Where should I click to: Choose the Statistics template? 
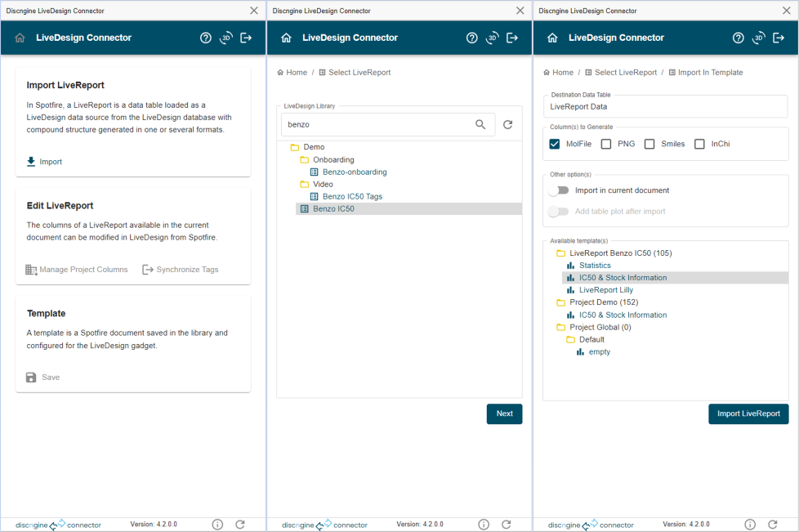595,266
